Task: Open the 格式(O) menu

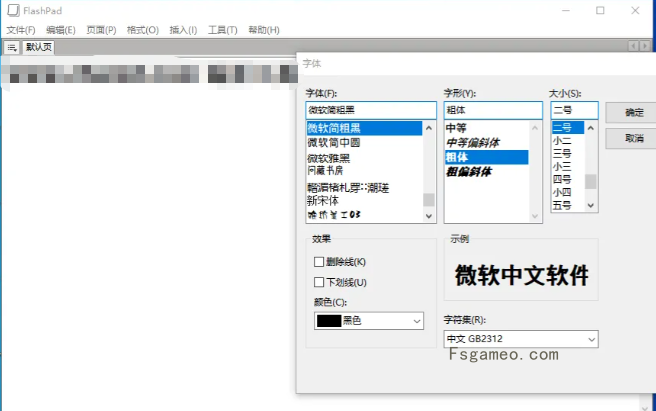Action: 143,30
